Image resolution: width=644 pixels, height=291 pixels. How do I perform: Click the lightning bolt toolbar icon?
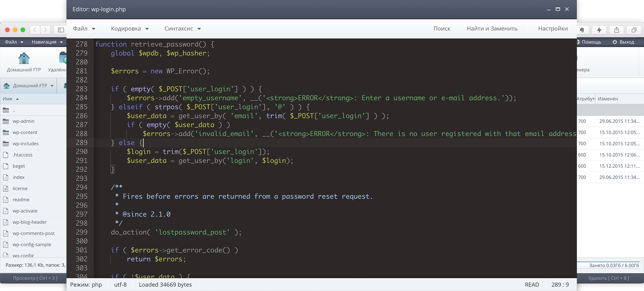pyautogui.click(x=599, y=30)
